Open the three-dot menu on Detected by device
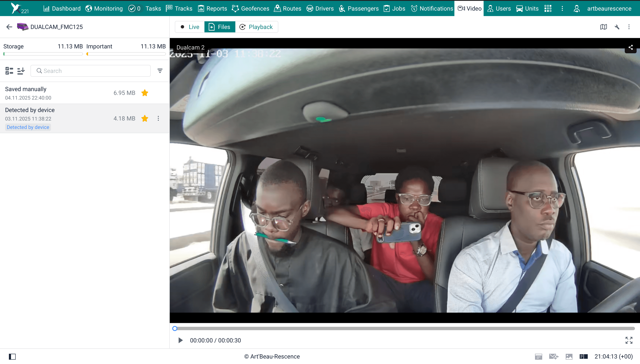The image size is (640, 364). (158, 118)
